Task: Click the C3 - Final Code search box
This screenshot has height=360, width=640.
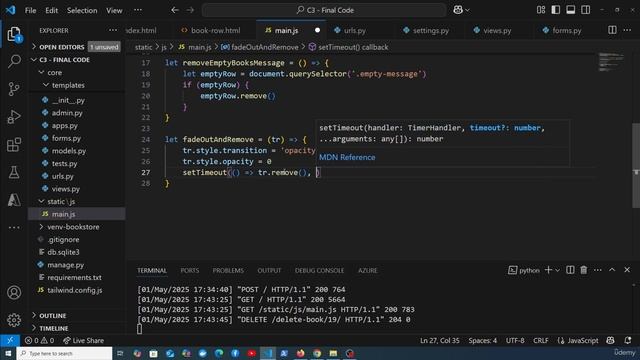Action: pos(324,10)
